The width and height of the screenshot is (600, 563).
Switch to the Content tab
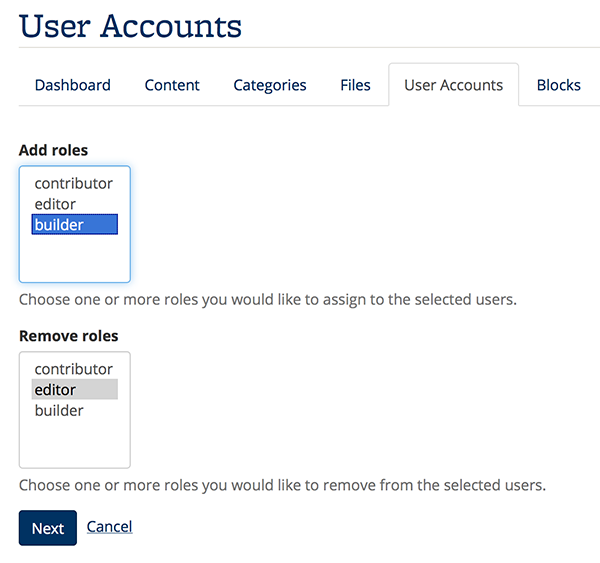(172, 85)
